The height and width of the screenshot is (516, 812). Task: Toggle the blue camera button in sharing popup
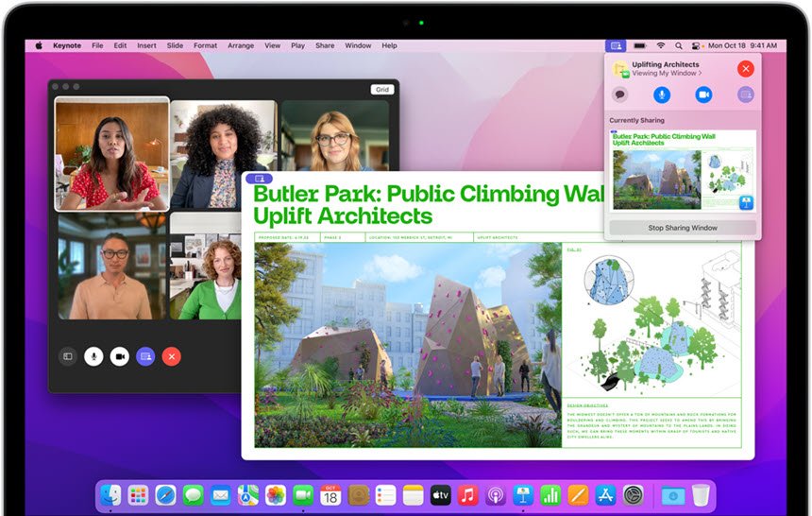(703, 95)
